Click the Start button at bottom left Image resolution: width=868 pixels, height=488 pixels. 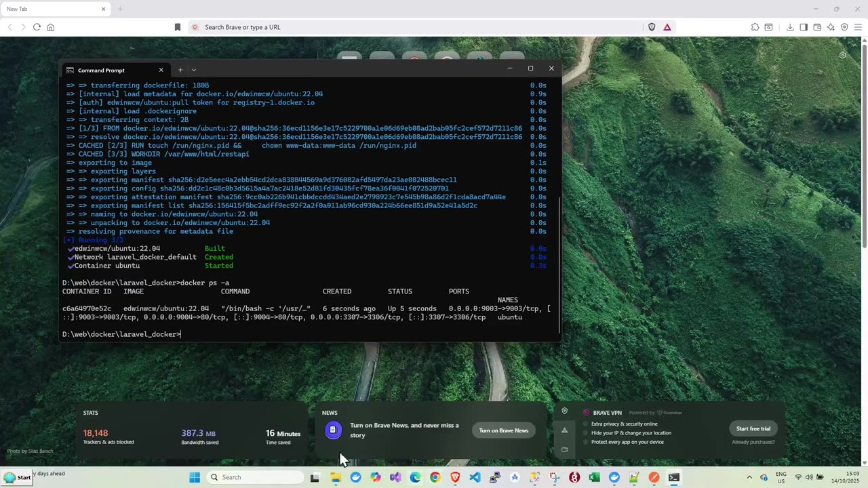point(17,477)
